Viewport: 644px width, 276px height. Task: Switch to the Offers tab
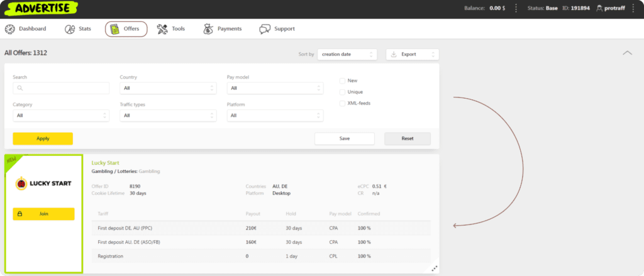(126, 29)
